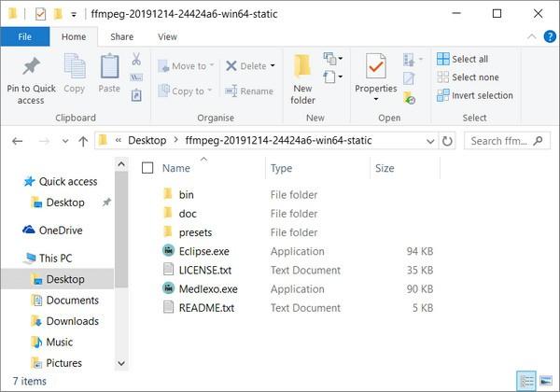Switch to large icons view in status bar
Screen dimensions: 560x392
[546, 381]
